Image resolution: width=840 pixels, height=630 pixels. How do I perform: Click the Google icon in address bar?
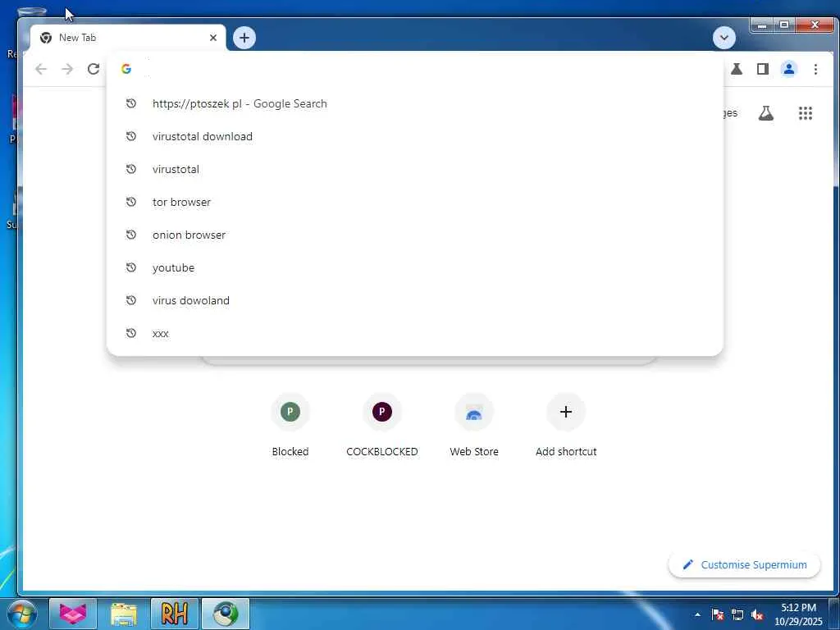click(x=126, y=69)
